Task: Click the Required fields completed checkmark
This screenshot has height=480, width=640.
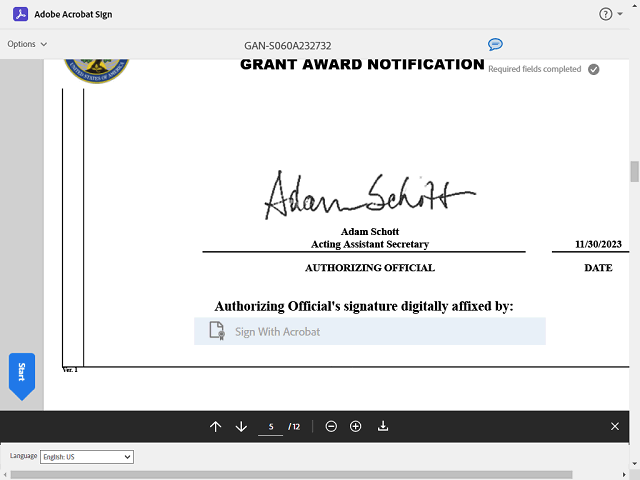Action: coord(593,69)
